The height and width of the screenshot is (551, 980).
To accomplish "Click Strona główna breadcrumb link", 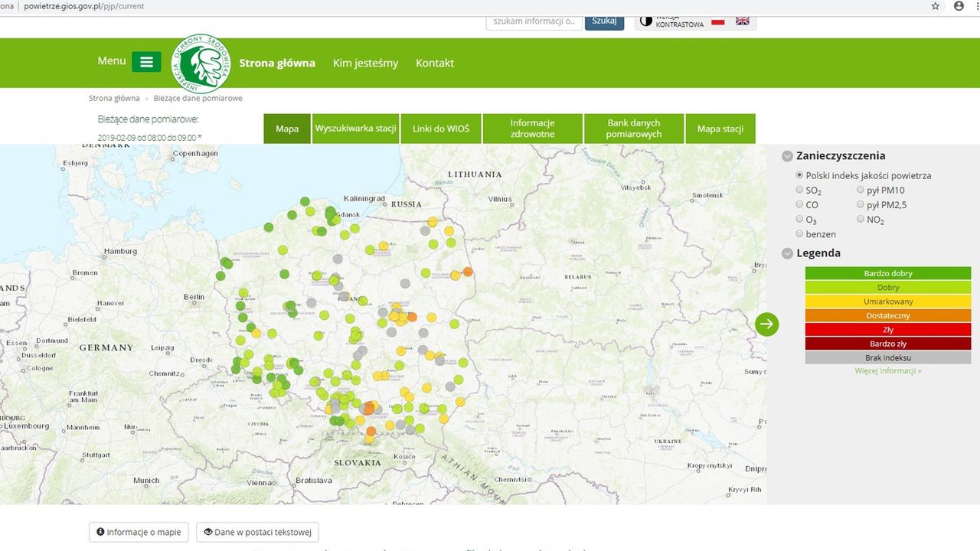I will pos(114,98).
